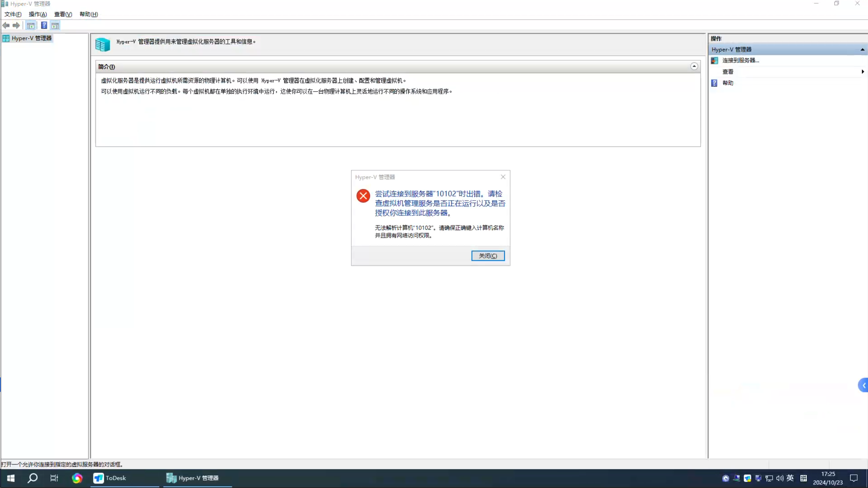The height and width of the screenshot is (488, 868).
Task: Open the volume tray icon
Action: (780, 478)
